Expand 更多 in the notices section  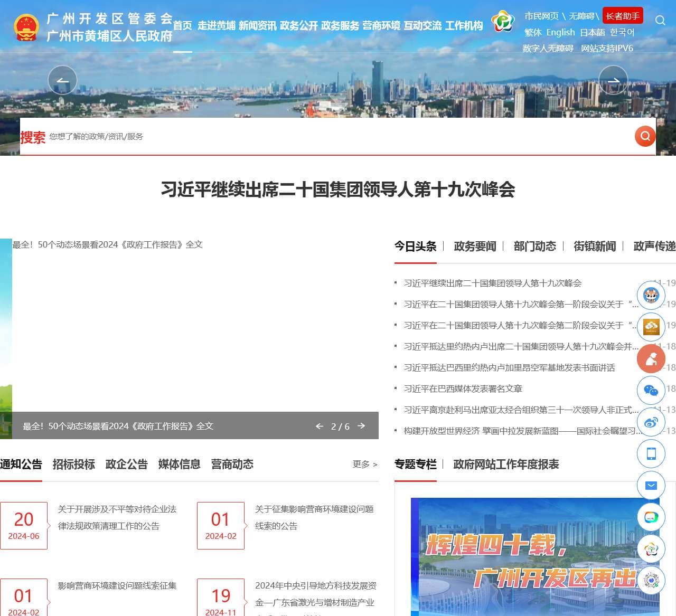pyautogui.click(x=365, y=465)
